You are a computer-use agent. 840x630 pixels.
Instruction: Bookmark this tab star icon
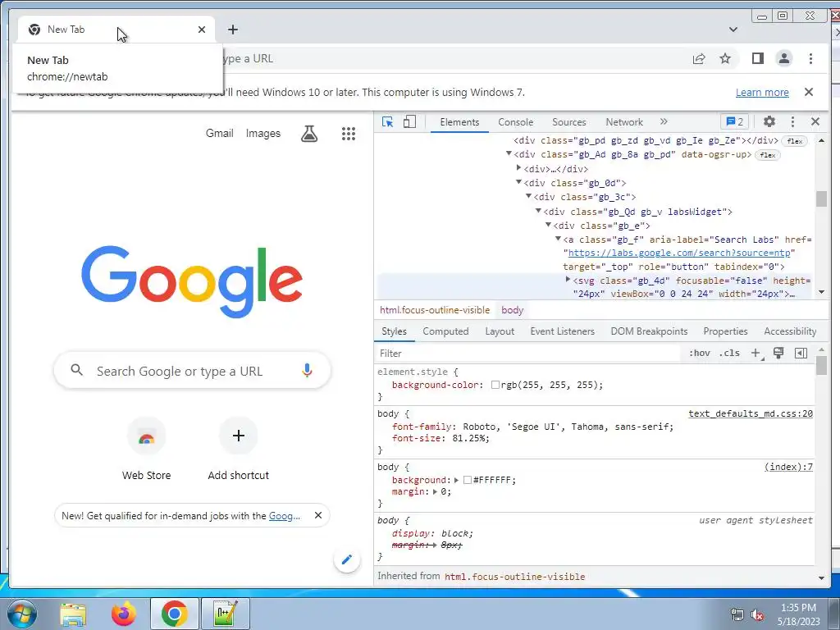click(x=725, y=58)
